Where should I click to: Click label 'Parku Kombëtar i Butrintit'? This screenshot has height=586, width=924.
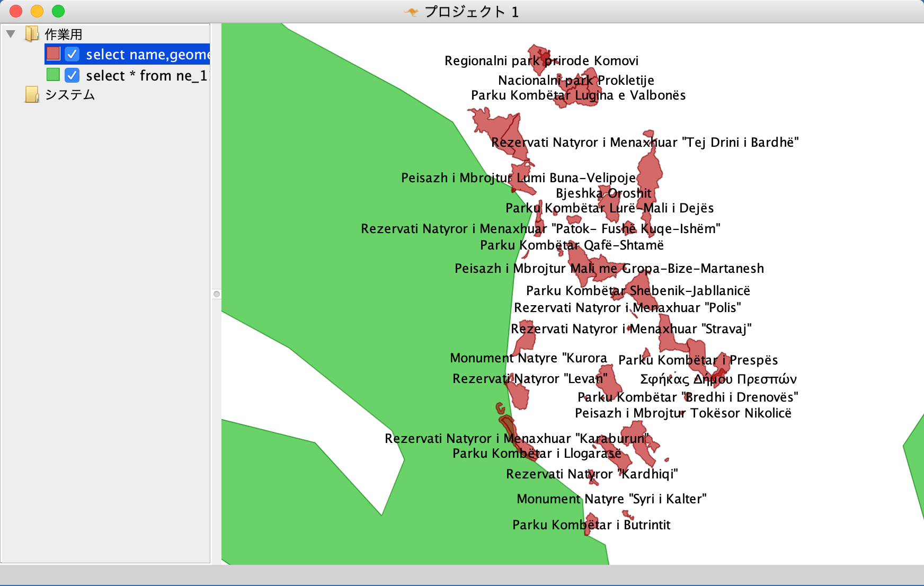(x=591, y=525)
